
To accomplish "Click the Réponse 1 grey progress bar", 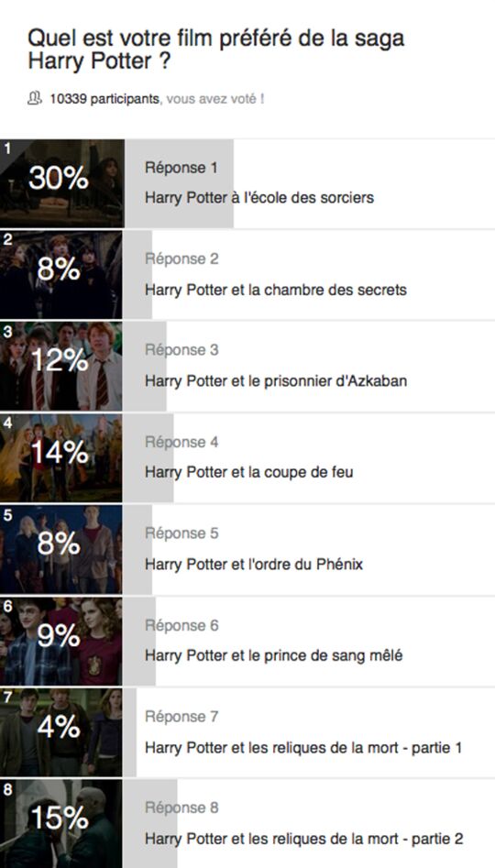I will click(178, 183).
